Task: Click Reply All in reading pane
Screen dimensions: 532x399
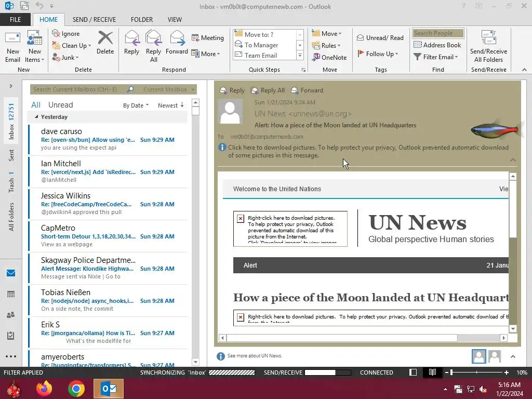Action: [268, 90]
